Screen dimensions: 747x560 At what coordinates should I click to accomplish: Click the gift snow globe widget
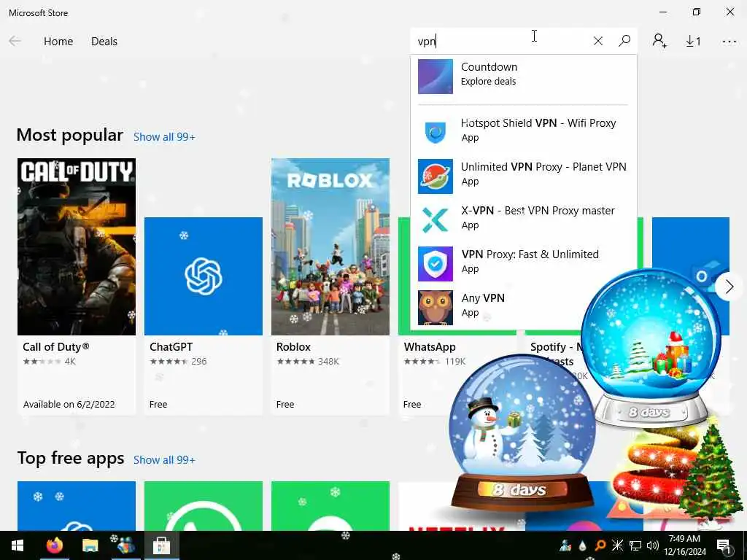pyautogui.click(x=651, y=346)
